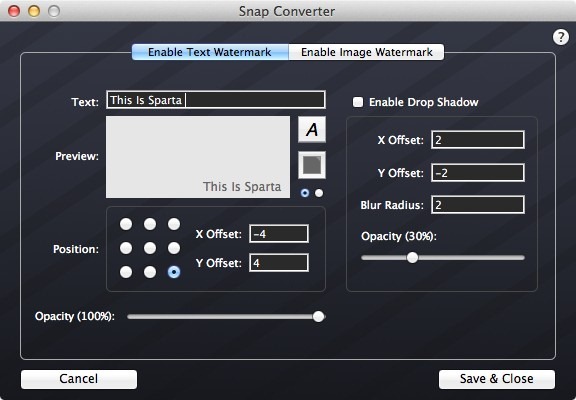Image resolution: width=576 pixels, height=400 pixels.
Task: Select top-right position radio button
Action: tap(174, 224)
